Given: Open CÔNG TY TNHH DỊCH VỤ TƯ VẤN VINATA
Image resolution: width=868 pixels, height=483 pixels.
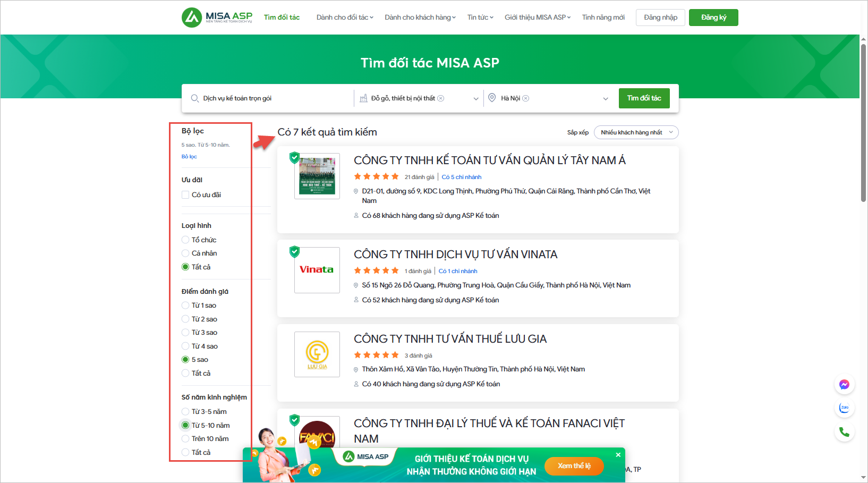Looking at the screenshot, I should [x=456, y=255].
